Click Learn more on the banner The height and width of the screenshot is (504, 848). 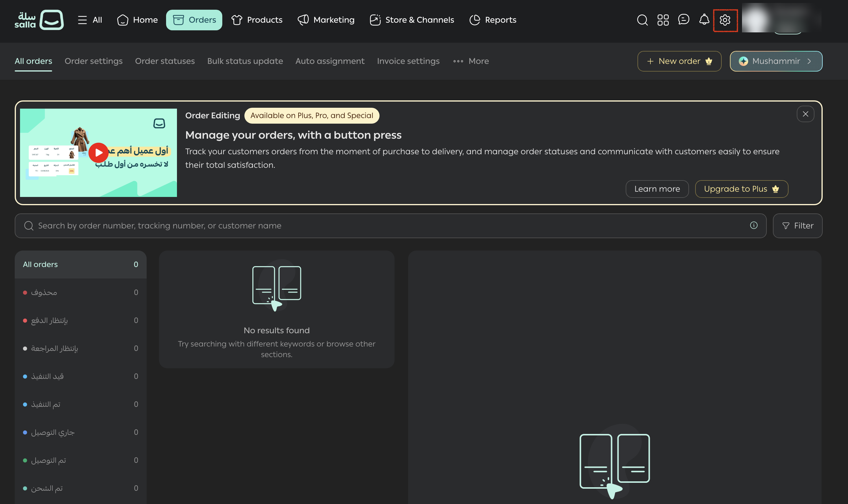pos(657,189)
